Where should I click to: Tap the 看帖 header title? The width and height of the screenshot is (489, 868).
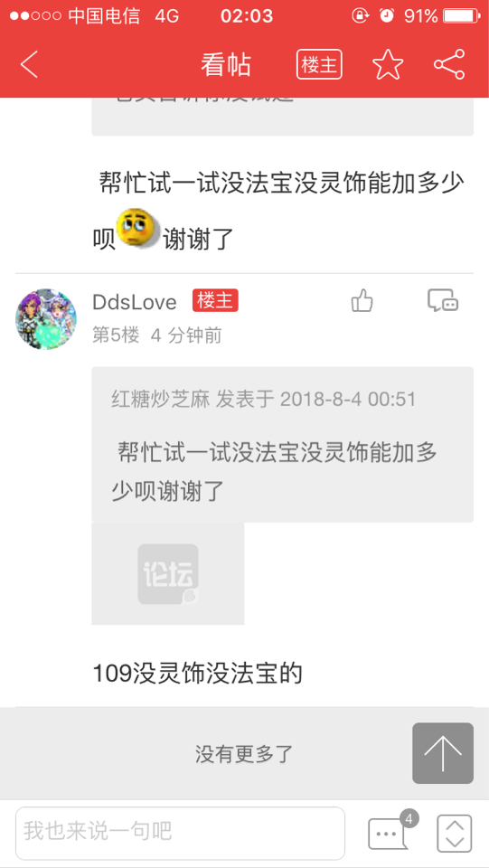click(x=226, y=65)
